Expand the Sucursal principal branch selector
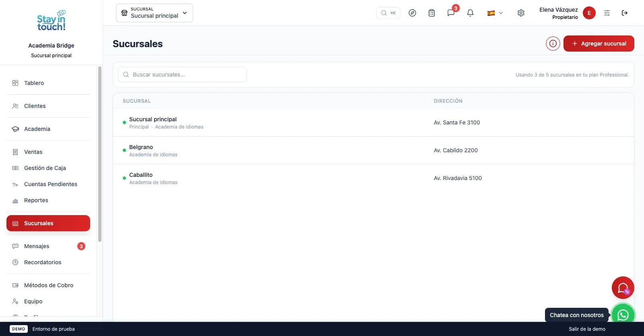The width and height of the screenshot is (644, 336). click(x=155, y=13)
